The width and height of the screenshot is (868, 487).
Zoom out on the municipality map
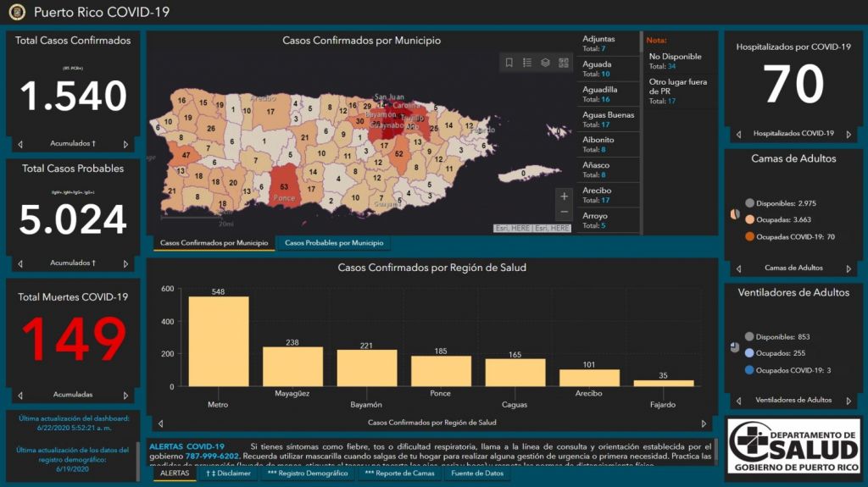pos(565,212)
